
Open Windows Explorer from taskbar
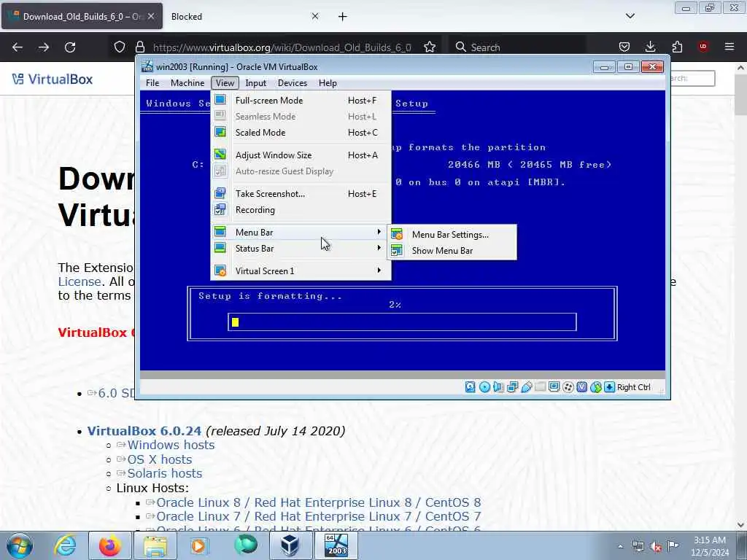(155, 545)
